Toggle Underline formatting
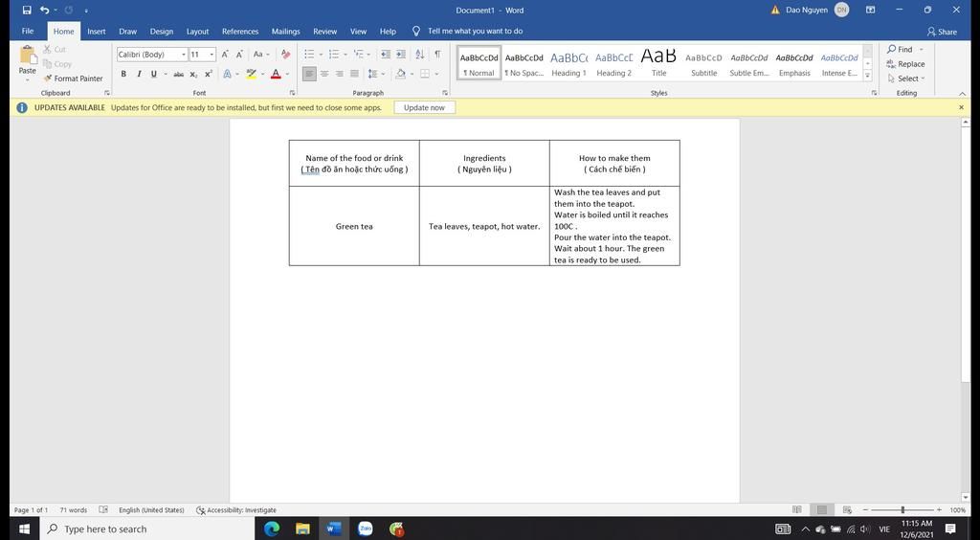 [154, 74]
